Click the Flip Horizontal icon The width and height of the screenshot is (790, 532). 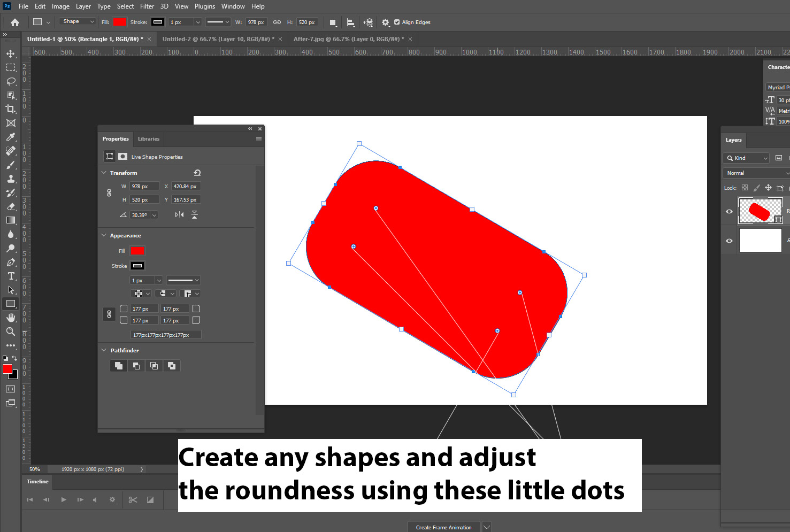click(179, 215)
